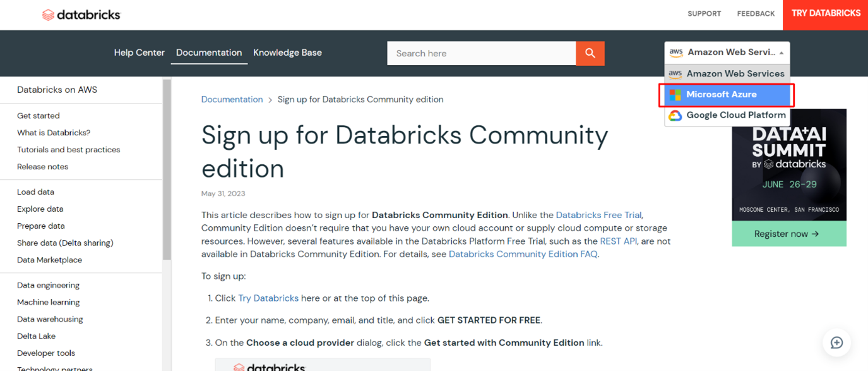Focus the Search here input field
The width and height of the screenshot is (868, 371).
click(481, 53)
